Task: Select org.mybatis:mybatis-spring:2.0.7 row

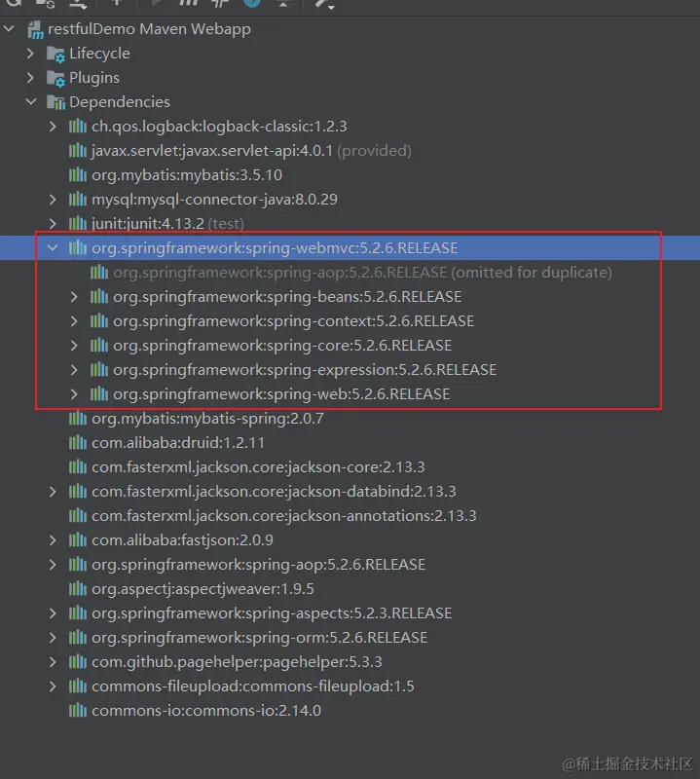Action: [350, 419]
